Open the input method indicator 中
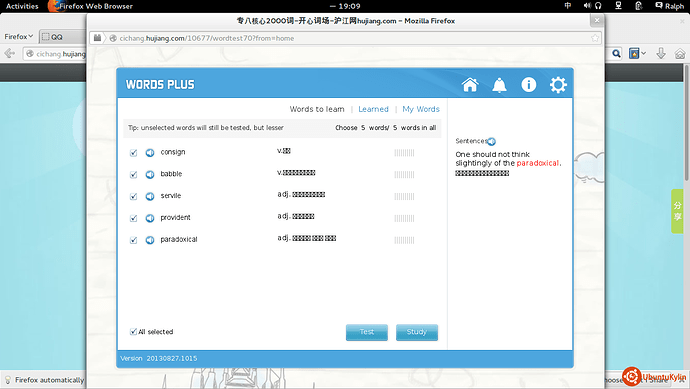Viewport: 690px width, 389px height. pos(568,6)
